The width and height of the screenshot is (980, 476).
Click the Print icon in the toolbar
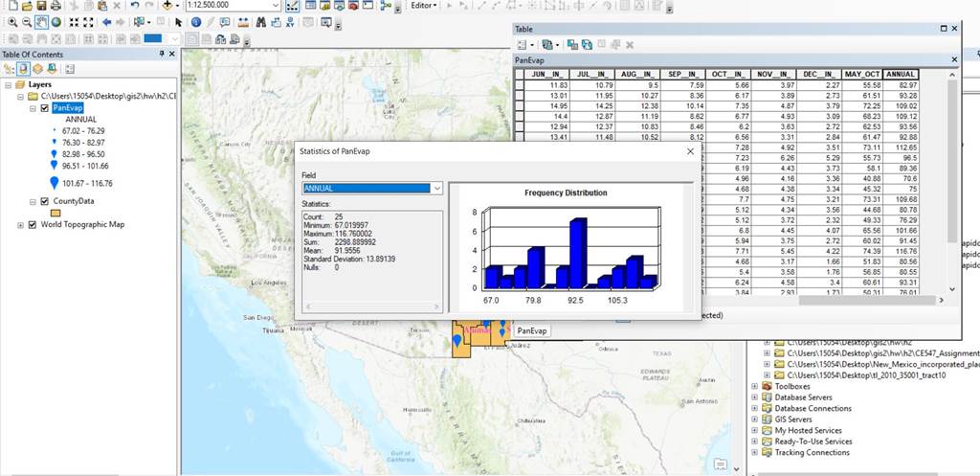[56, 6]
